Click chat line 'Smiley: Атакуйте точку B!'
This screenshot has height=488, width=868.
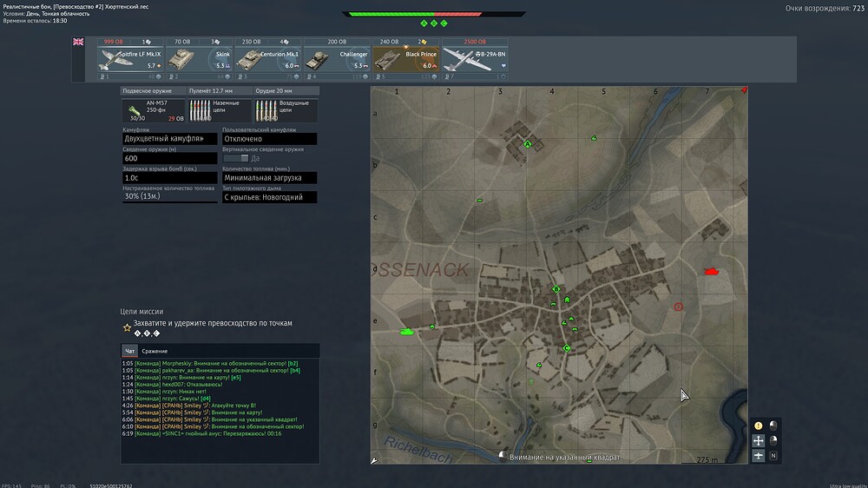188,406
